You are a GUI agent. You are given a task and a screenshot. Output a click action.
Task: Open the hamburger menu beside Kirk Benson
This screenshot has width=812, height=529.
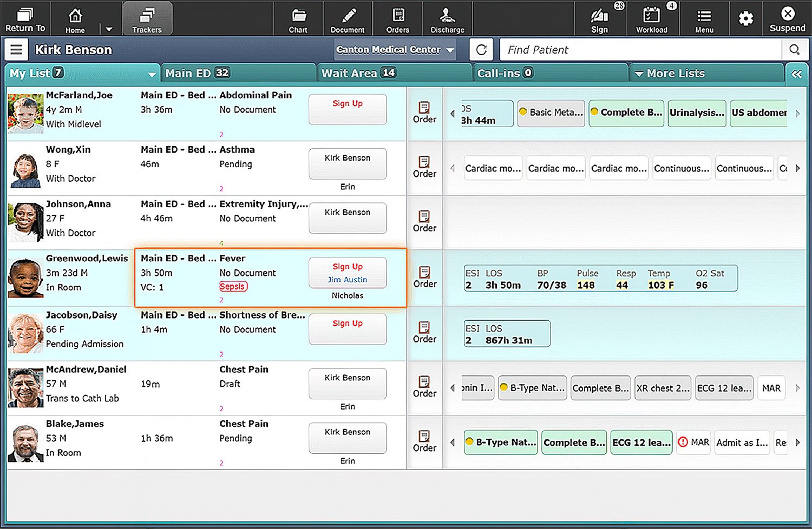(x=16, y=50)
